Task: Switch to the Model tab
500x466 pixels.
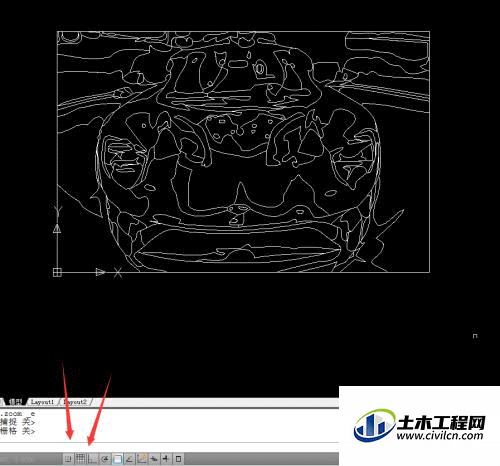Action: coord(15,402)
